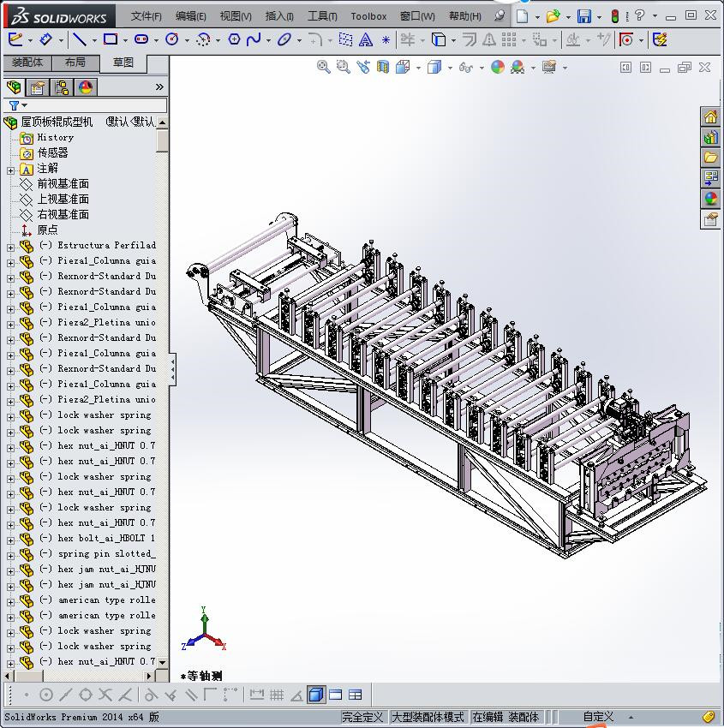The height and width of the screenshot is (728, 724).
Task: Select the Polygon sketch tool
Action: (234, 39)
